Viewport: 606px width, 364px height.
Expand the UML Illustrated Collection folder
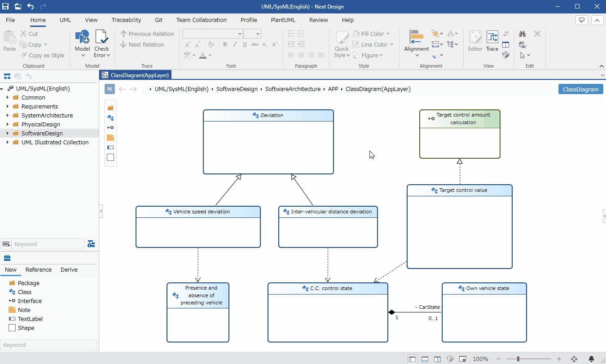(x=8, y=142)
